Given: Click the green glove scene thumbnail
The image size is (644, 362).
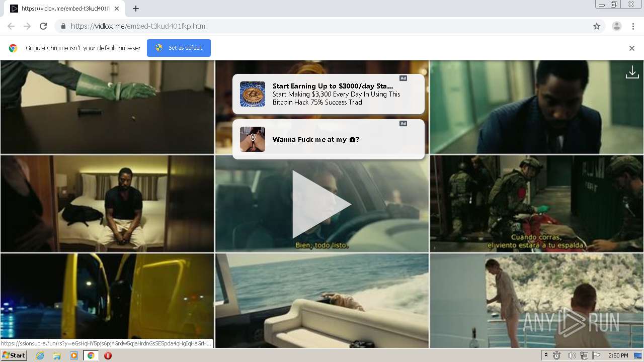Looking at the screenshot, I should pos(107,107).
